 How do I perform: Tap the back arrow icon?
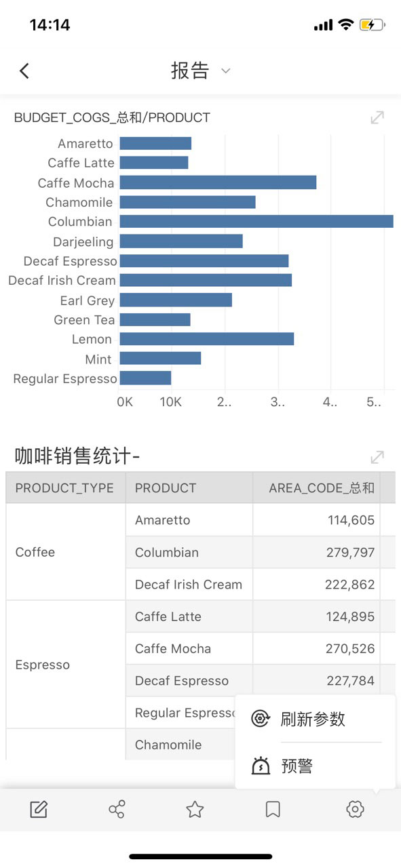tap(24, 71)
